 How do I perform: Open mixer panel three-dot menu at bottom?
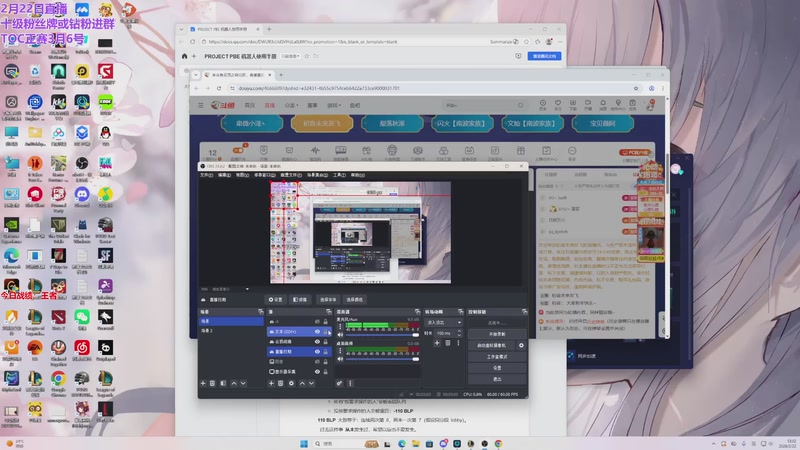(x=350, y=383)
